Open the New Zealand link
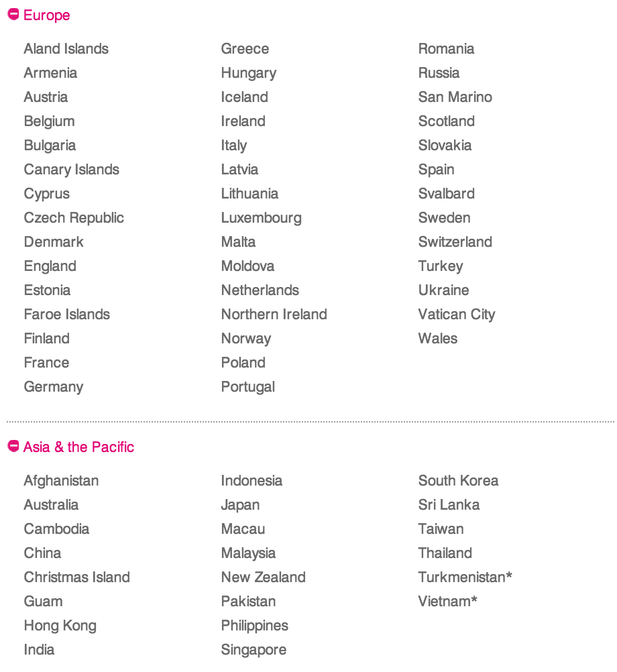This screenshot has height=672, width=617. coord(264,577)
